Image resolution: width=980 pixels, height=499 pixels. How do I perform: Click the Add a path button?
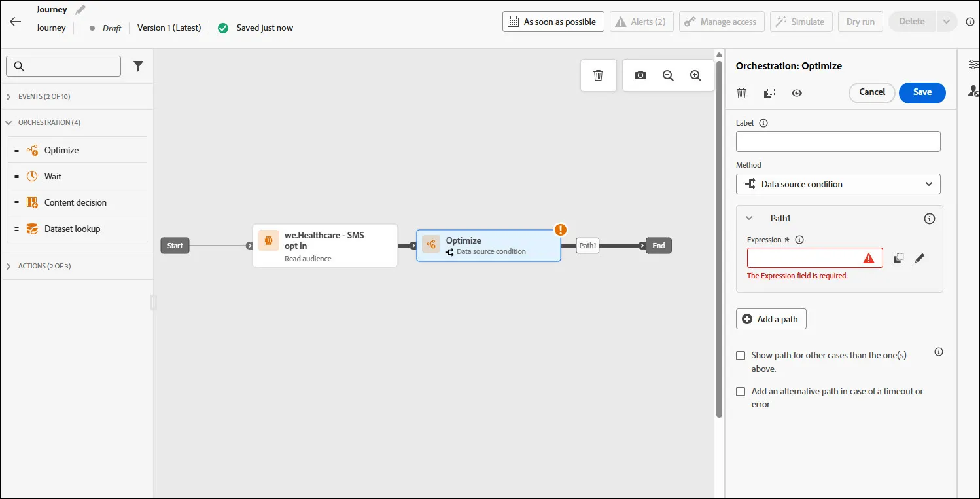click(771, 319)
